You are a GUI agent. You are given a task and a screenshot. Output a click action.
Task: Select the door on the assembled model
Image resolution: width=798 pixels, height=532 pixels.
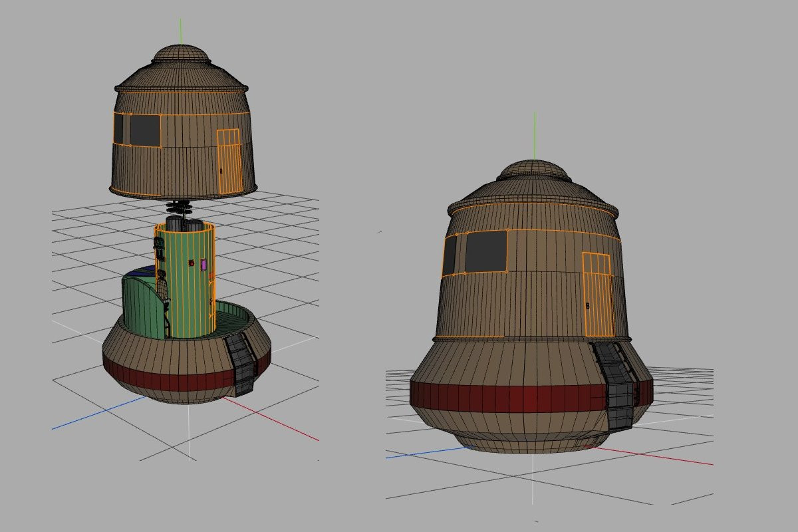(597, 295)
